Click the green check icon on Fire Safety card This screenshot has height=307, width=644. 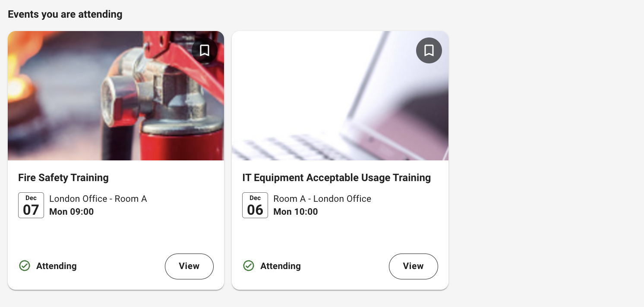25,266
